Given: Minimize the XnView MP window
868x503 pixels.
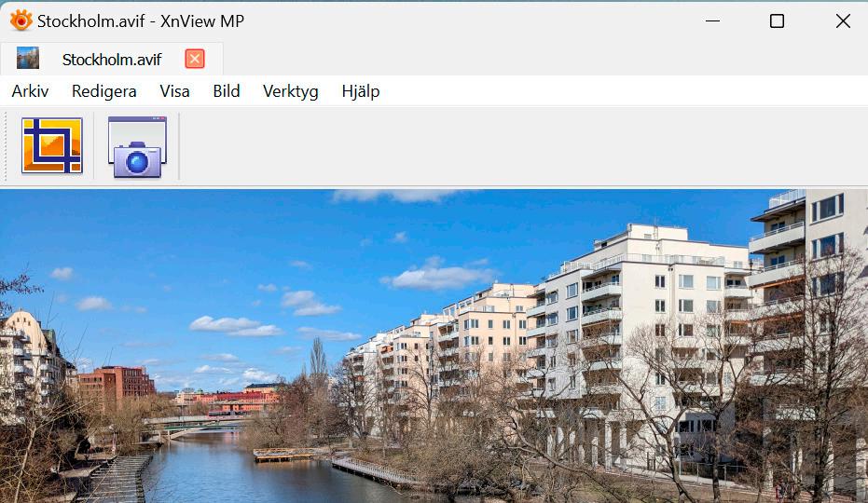Looking at the screenshot, I should point(713,21).
